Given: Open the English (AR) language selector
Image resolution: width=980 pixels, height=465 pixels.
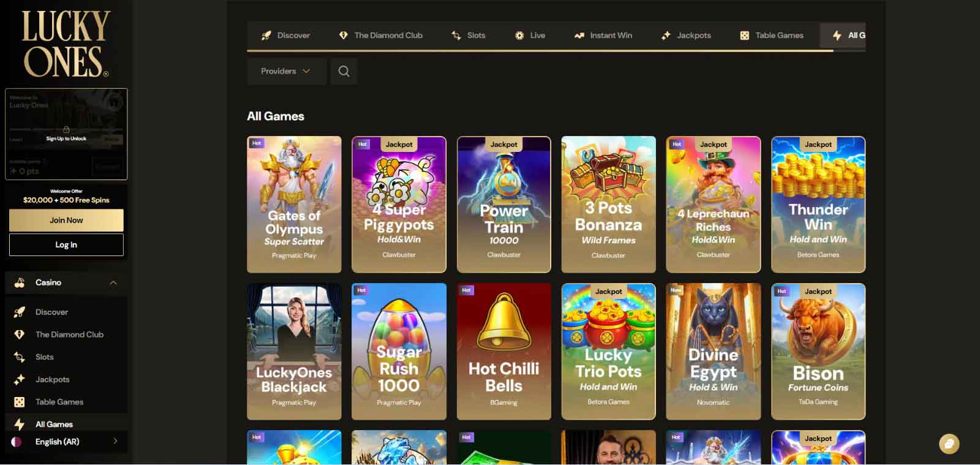Looking at the screenshot, I should click(x=66, y=442).
